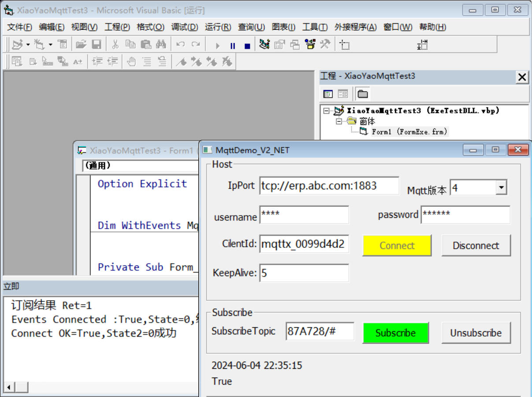This screenshot has width=532, height=397.
Task: Open the Project Explorer toolbar icon
Action: [x=264, y=45]
